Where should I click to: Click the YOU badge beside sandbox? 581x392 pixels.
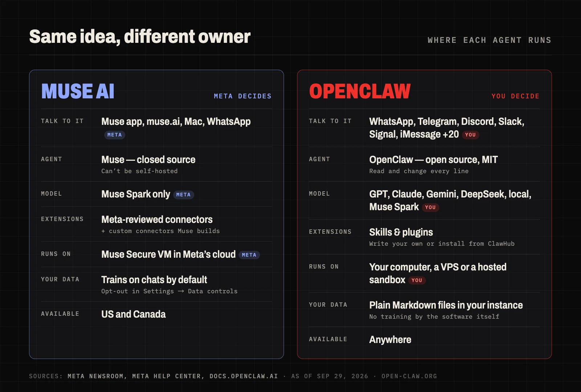pos(417,280)
